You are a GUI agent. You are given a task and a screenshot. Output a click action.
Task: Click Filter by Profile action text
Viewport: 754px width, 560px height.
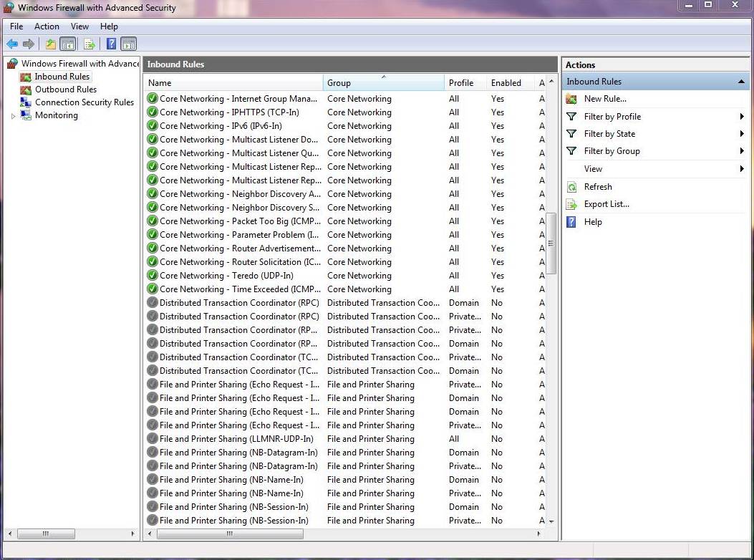tap(612, 117)
